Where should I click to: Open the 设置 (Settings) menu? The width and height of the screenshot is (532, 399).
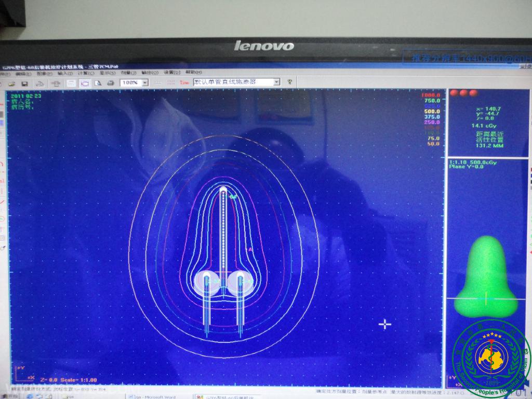pyautogui.click(x=172, y=73)
